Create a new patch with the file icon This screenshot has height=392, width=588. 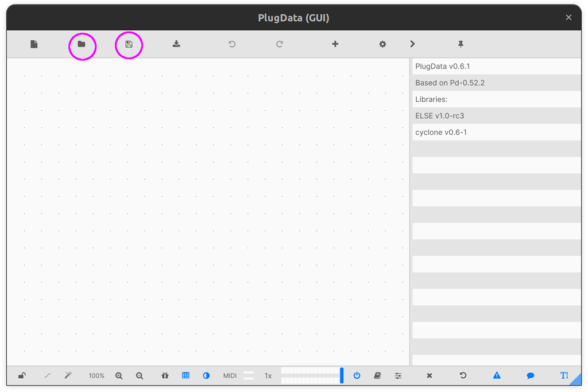coord(34,44)
